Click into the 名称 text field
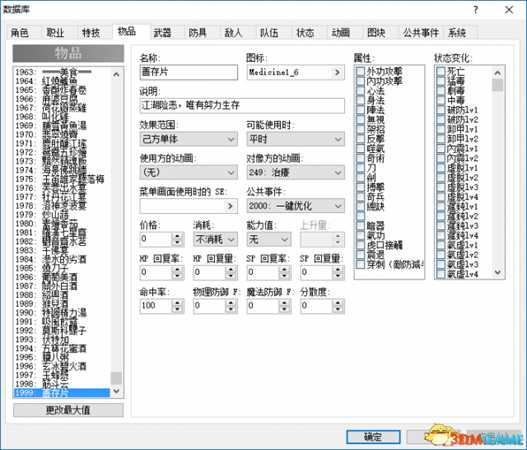Viewport: 527px width, 450px height. pyautogui.click(x=189, y=72)
